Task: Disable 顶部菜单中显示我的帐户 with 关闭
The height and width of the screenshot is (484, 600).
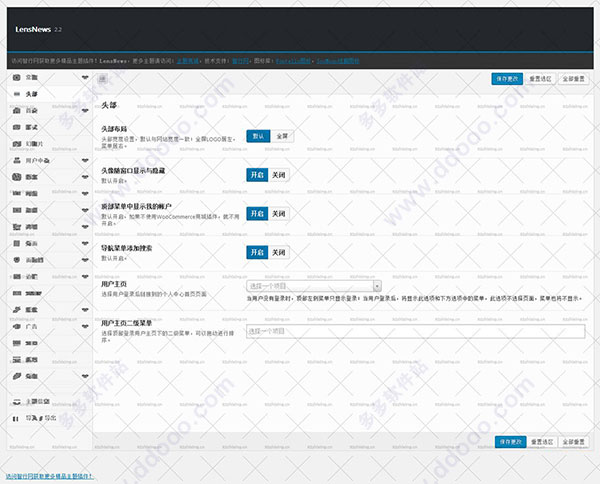Action: 279,213
